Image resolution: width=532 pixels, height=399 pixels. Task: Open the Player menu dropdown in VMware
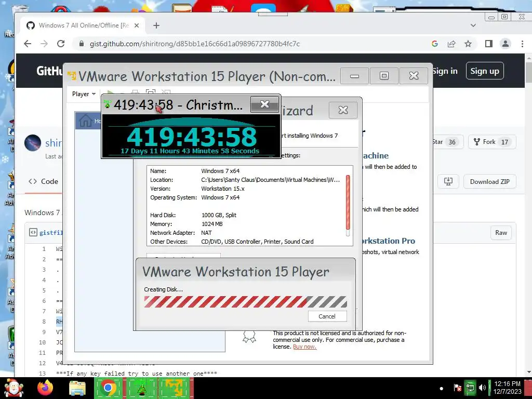click(84, 94)
